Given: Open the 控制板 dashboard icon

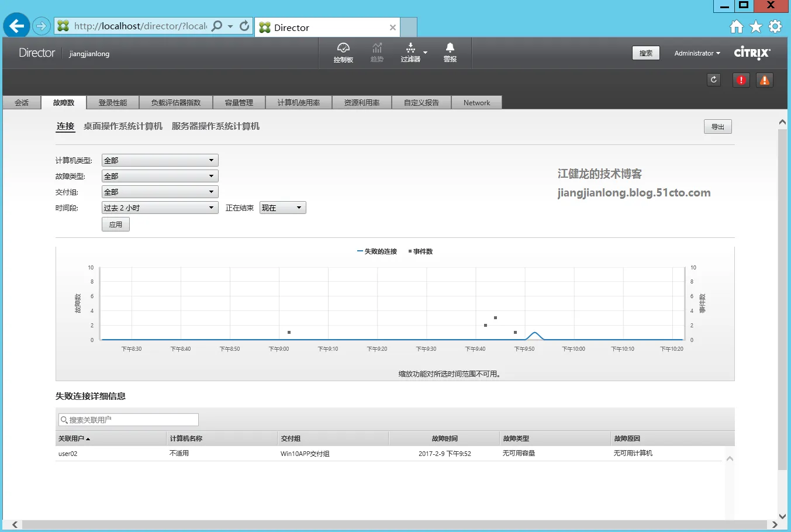Looking at the screenshot, I should coord(343,53).
